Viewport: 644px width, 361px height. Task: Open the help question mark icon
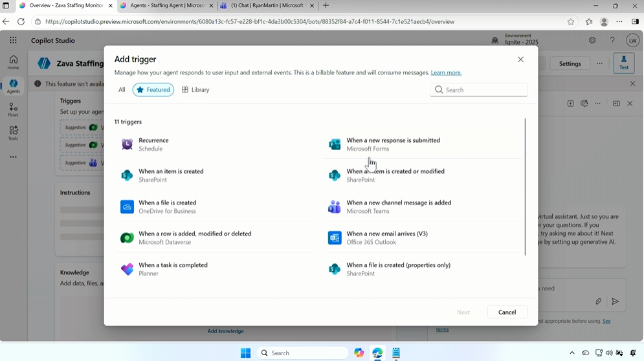click(x=612, y=40)
